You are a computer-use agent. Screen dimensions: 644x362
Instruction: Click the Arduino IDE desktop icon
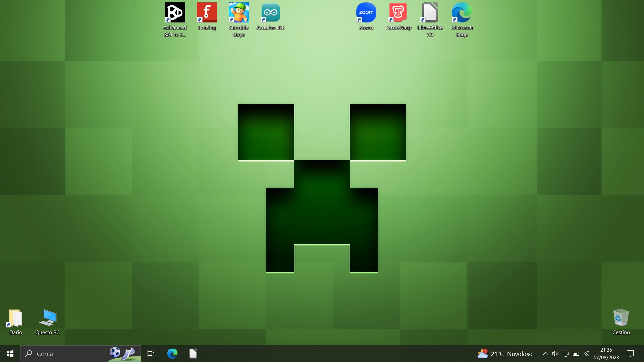(270, 13)
